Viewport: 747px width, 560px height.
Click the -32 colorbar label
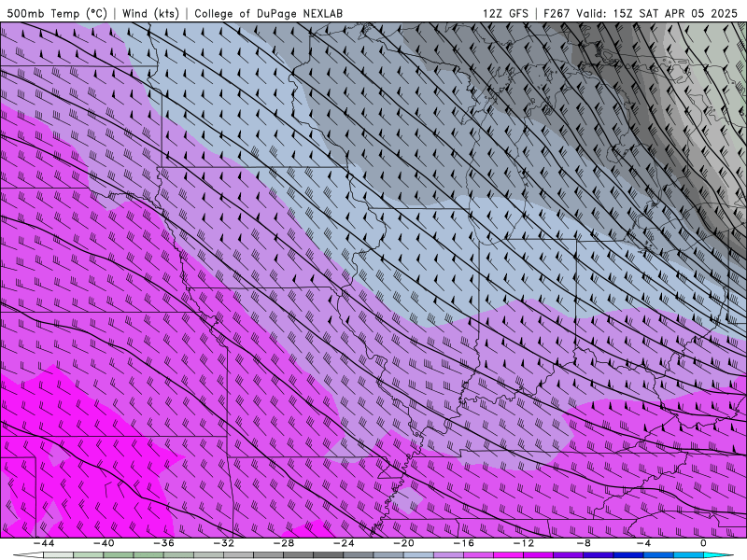pos(223,543)
